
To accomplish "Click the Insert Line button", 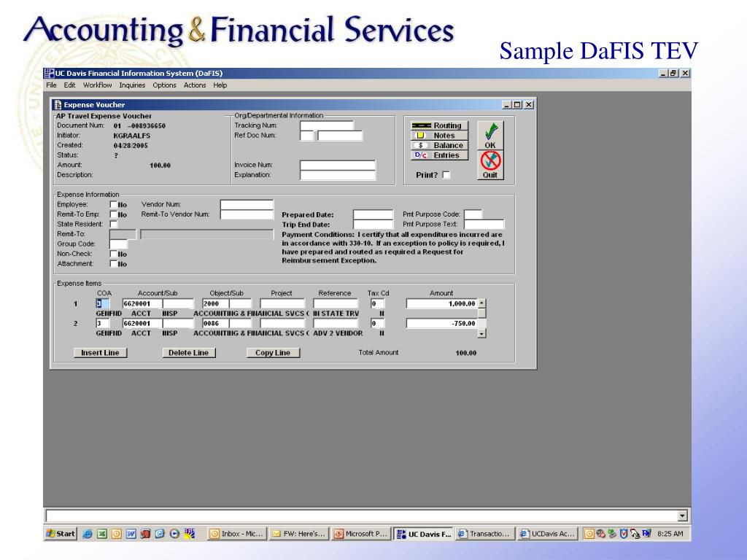I will click(x=100, y=353).
